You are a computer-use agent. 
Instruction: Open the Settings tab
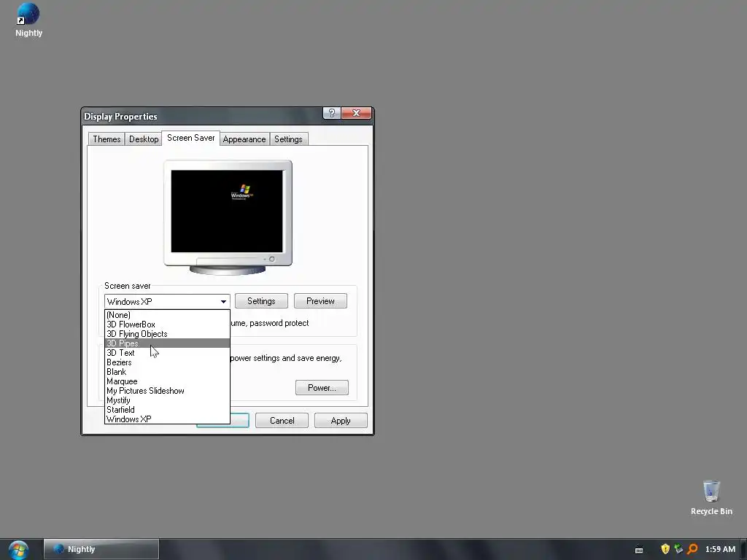(x=288, y=139)
